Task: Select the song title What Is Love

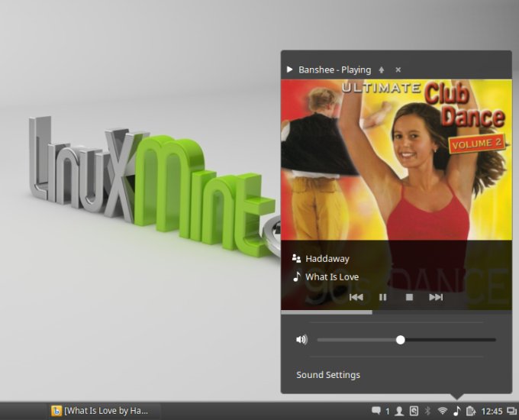Action: tap(332, 277)
